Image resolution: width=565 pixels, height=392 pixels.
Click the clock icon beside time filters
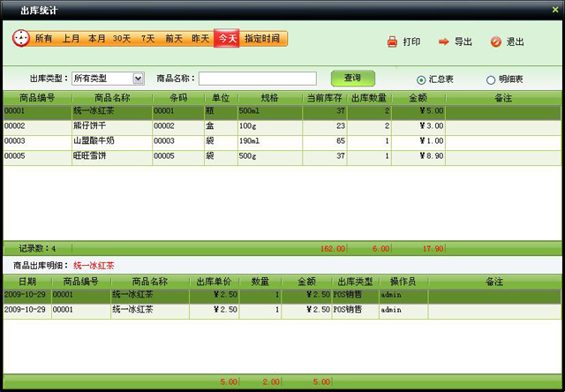[x=21, y=39]
